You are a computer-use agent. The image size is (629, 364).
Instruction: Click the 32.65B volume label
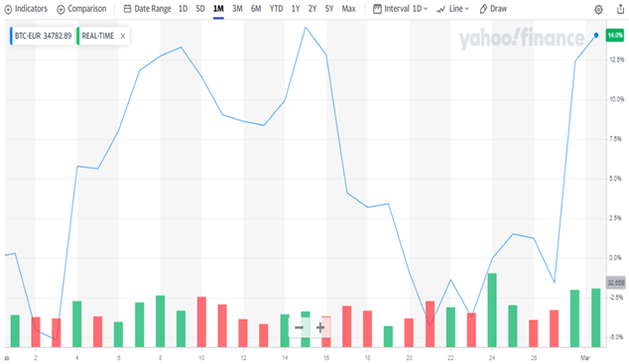click(615, 283)
